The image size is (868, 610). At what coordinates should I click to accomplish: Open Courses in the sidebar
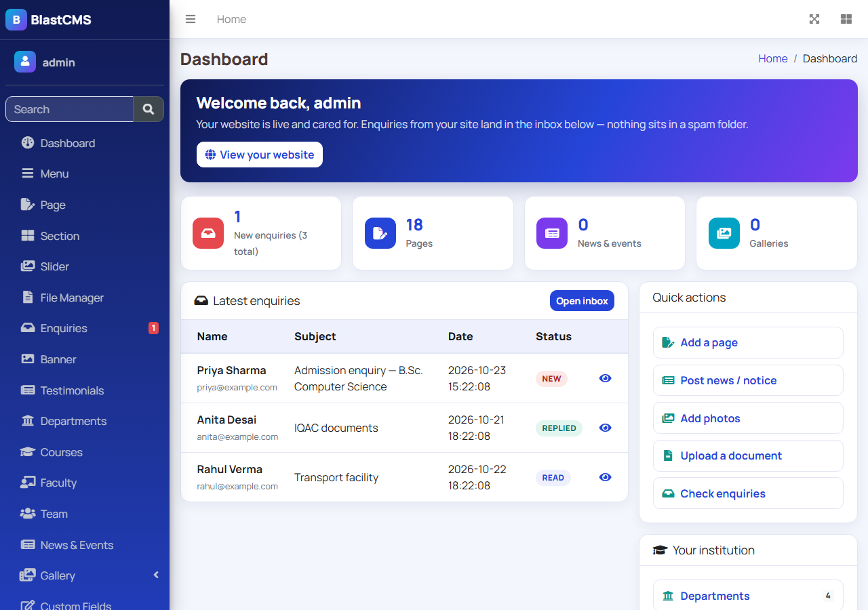click(85, 452)
